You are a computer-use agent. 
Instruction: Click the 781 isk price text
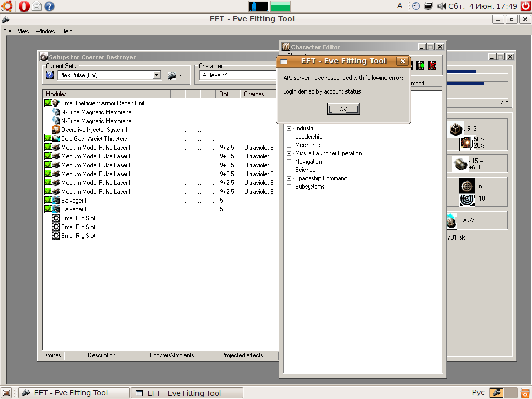tap(456, 237)
